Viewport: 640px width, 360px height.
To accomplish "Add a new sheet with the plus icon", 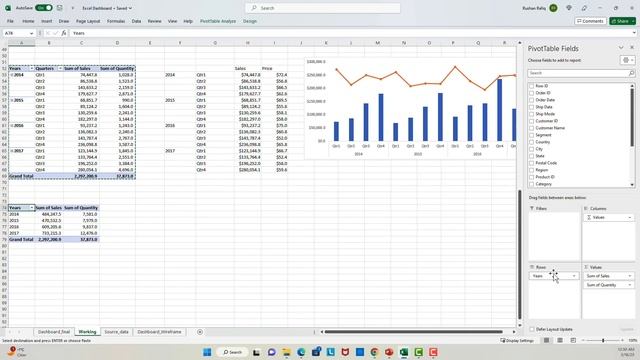I will coord(200,332).
